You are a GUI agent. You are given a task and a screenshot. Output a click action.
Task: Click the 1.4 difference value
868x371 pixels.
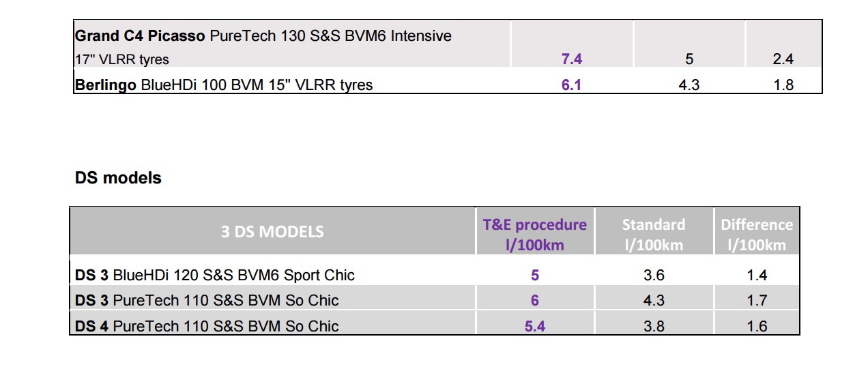tap(757, 275)
